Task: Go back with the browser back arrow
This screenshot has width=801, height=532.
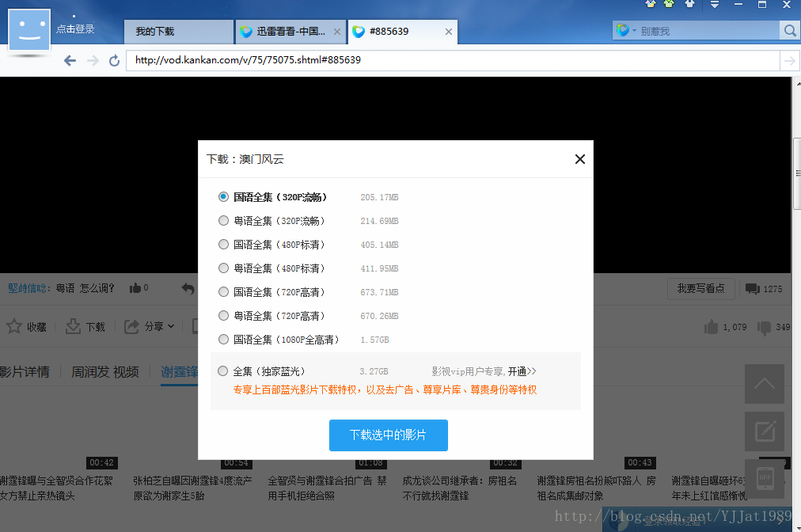Action: 70,60
